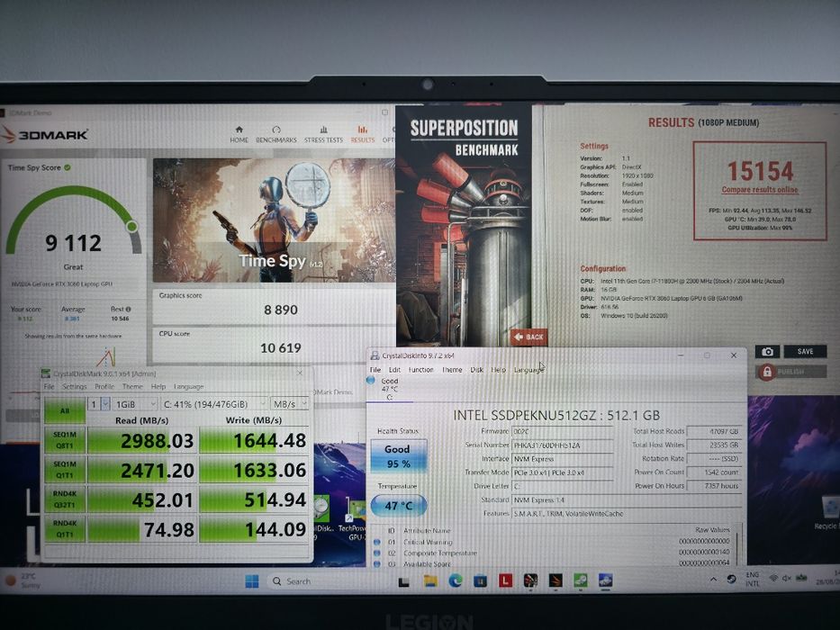Image resolution: width=840 pixels, height=630 pixels.
Task: Expand hidden system tray icons chevron
Action: [x=713, y=579]
